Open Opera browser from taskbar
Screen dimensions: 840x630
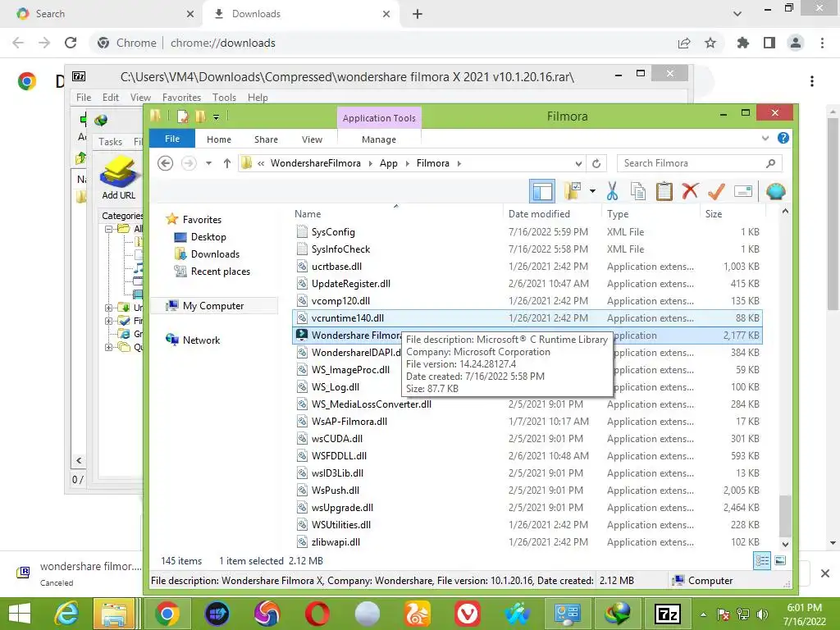(x=317, y=614)
